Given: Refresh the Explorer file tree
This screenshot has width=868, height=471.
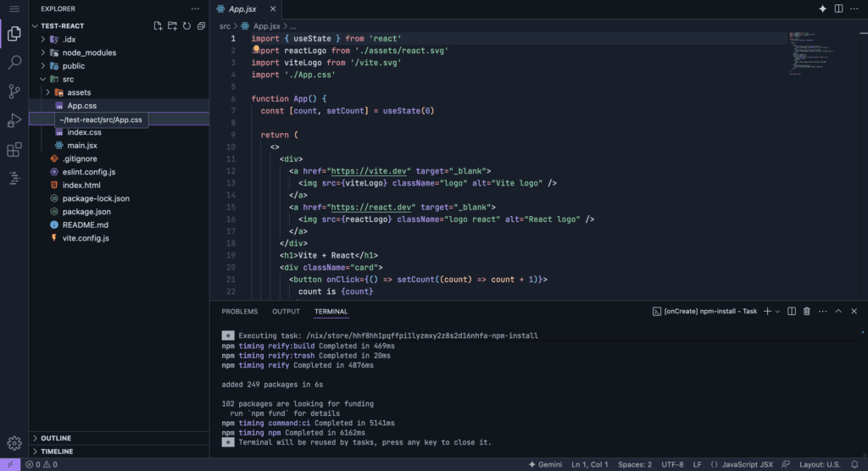Looking at the screenshot, I should point(186,26).
